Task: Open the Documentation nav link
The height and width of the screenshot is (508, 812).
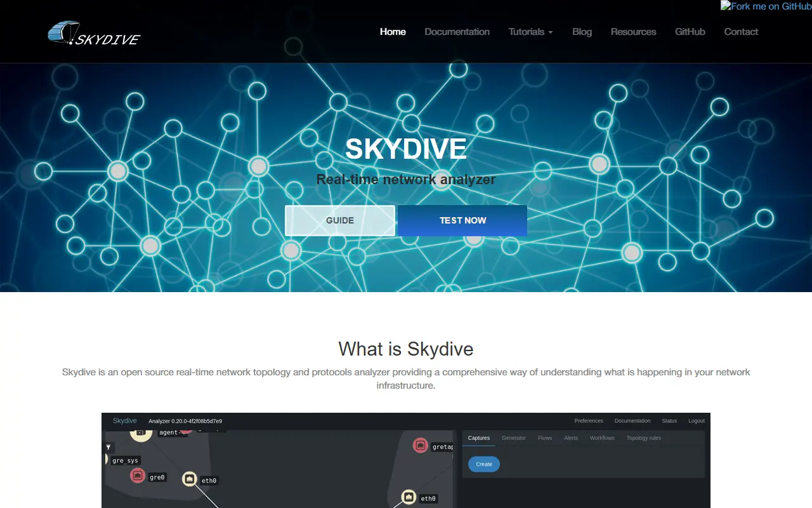Action: pos(457,32)
